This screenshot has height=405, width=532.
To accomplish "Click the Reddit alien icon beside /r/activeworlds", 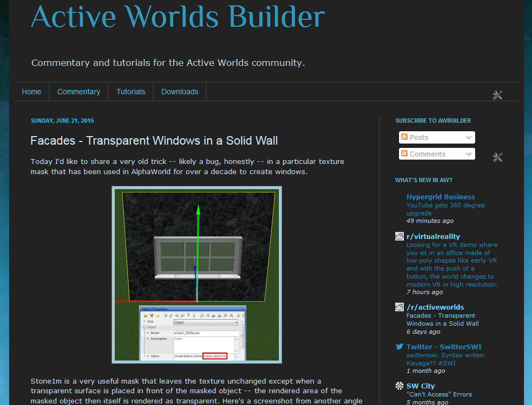I will 399,307.
